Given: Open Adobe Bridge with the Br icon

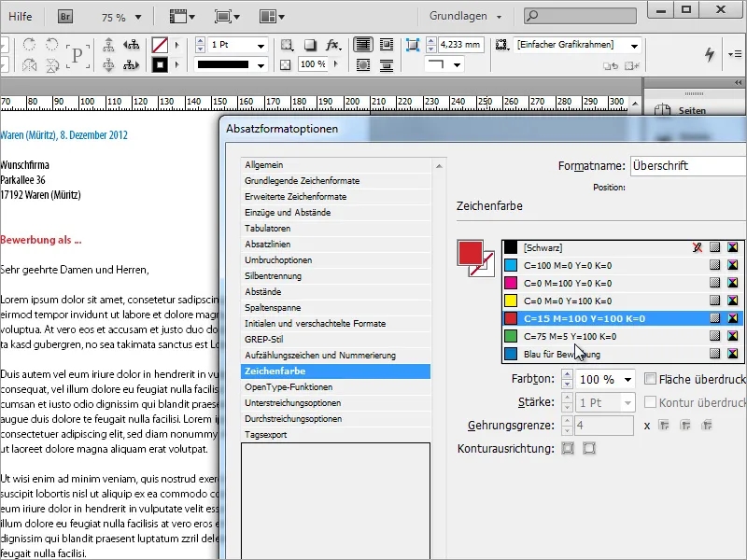Looking at the screenshot, I should coord(65,17).
